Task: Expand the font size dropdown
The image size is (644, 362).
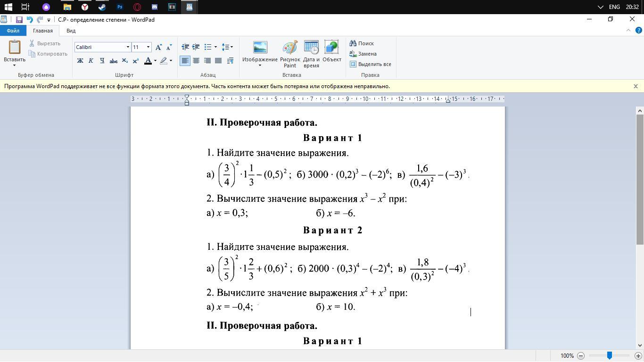Action: click(148, 47)
